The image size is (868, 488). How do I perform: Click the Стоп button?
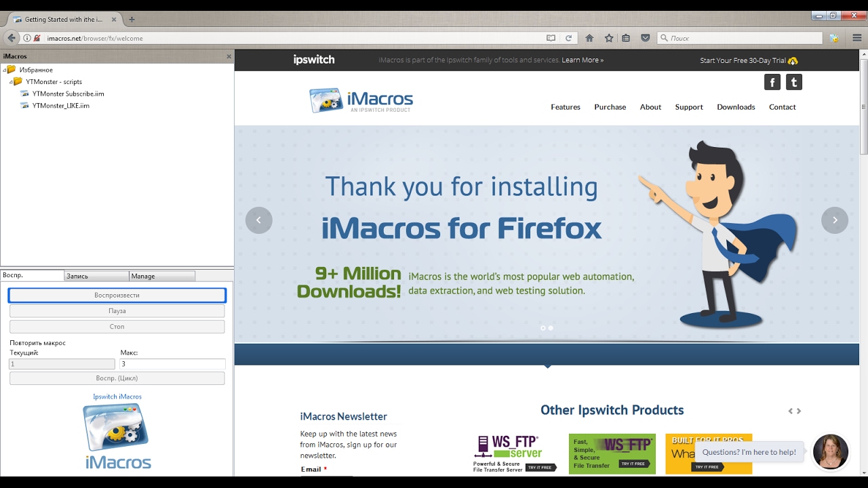tap(117, 327)
